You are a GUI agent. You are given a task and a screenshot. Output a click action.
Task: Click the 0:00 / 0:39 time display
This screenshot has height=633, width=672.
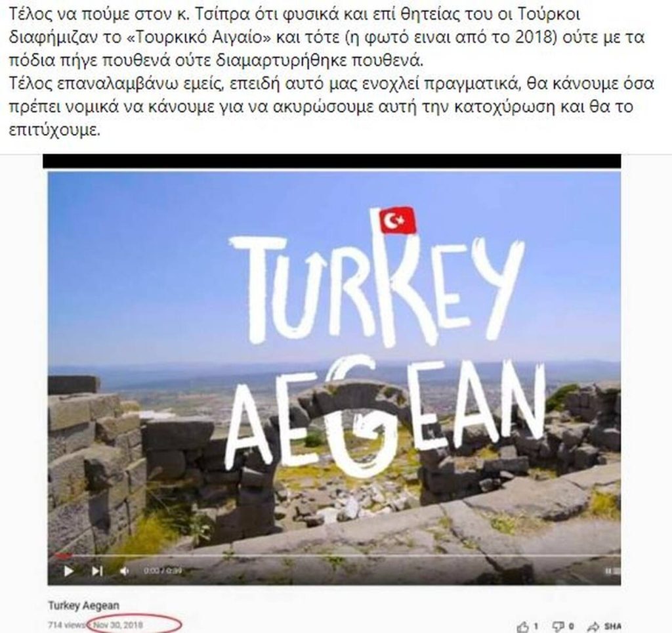pos(163,571)
